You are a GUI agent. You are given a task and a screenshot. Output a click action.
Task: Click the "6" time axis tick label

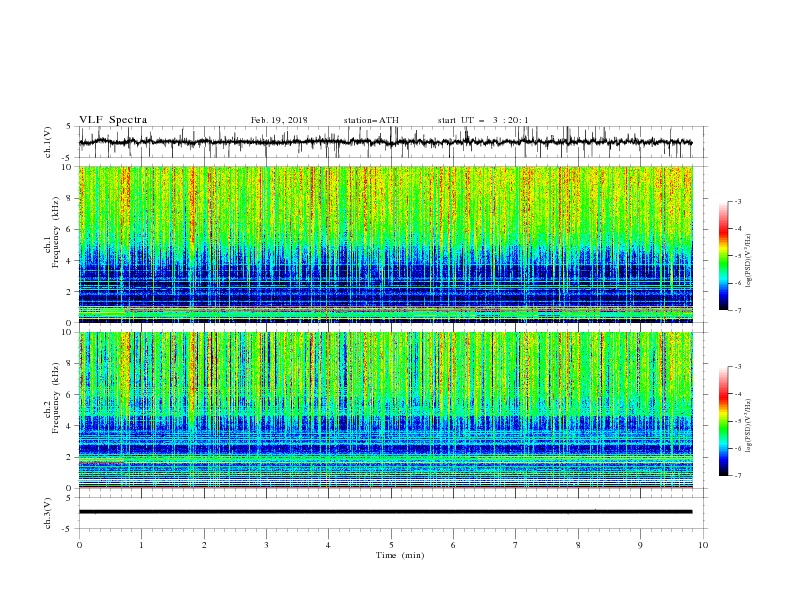point(454,545)
